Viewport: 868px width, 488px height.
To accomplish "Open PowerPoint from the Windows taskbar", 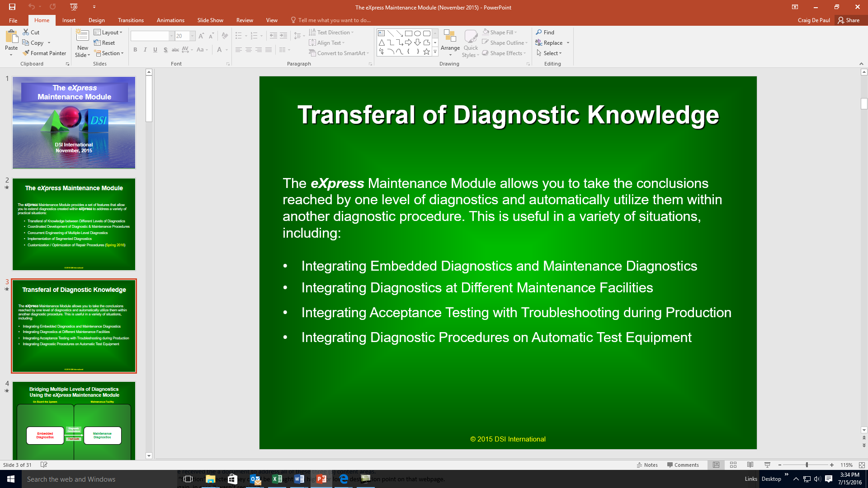I will [x=321, y=479].
